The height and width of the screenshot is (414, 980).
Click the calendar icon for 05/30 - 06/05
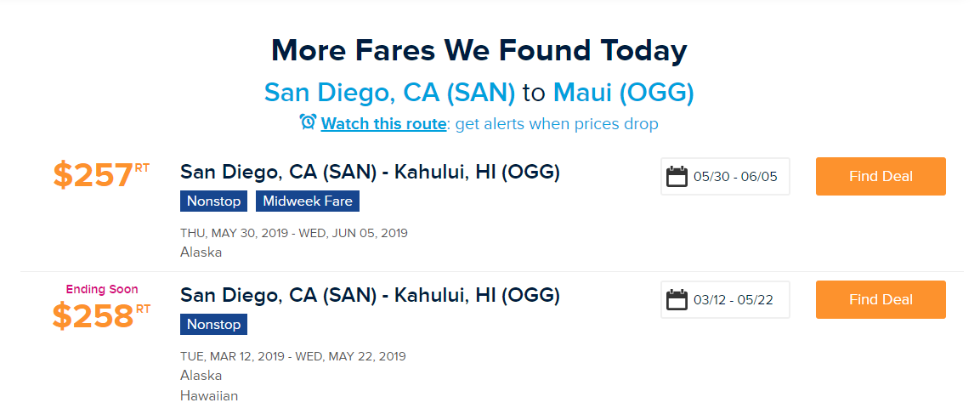[x=677, y=177]
